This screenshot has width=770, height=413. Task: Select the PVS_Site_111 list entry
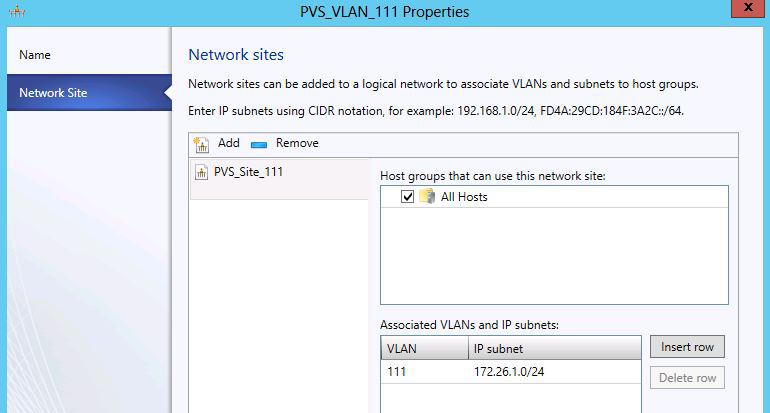coord(279,179)
